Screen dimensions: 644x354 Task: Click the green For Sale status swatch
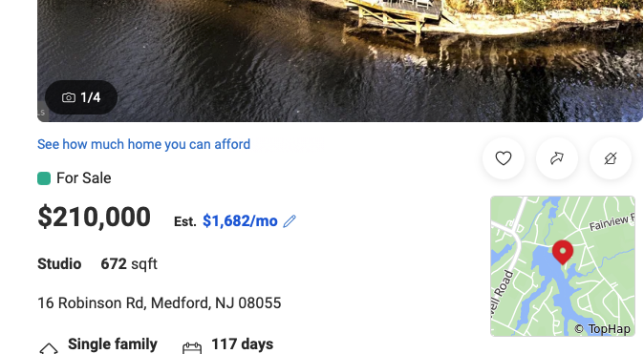click(x=44, y=178)
